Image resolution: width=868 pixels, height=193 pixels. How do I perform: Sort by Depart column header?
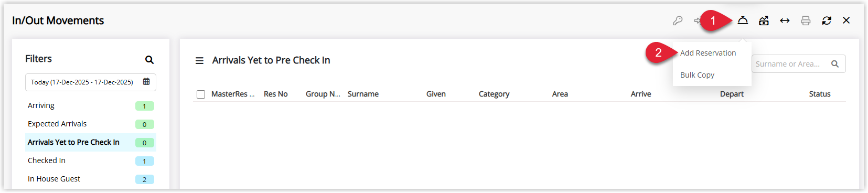[x=732, y=94]
